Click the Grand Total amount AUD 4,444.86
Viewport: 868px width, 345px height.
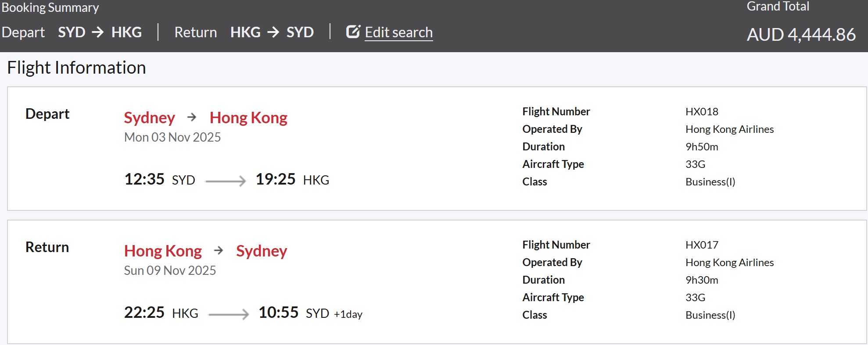point(801,35)
